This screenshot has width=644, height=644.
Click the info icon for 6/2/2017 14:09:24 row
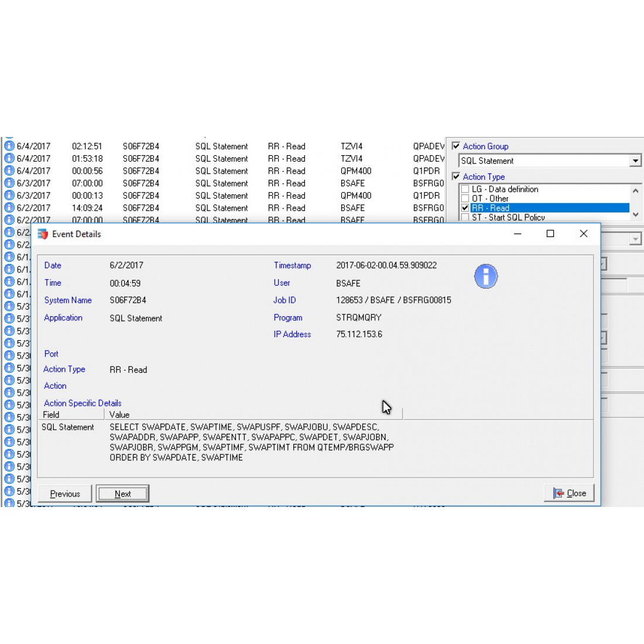tap(9, 207)
